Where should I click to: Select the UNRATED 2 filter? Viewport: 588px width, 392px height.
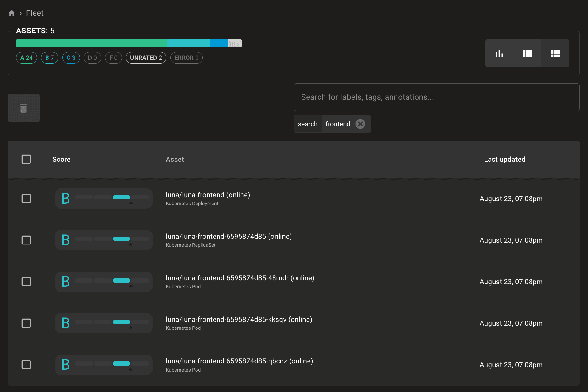point(146,58)
